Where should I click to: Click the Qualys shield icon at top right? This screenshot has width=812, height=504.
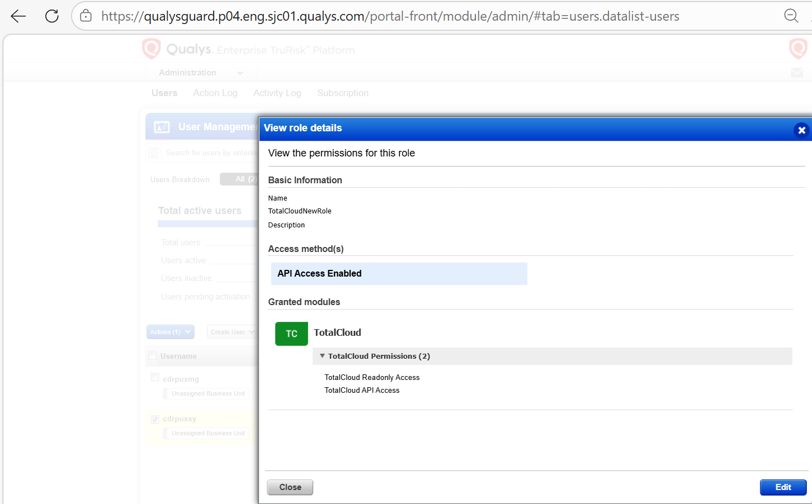tap(798, 49)
